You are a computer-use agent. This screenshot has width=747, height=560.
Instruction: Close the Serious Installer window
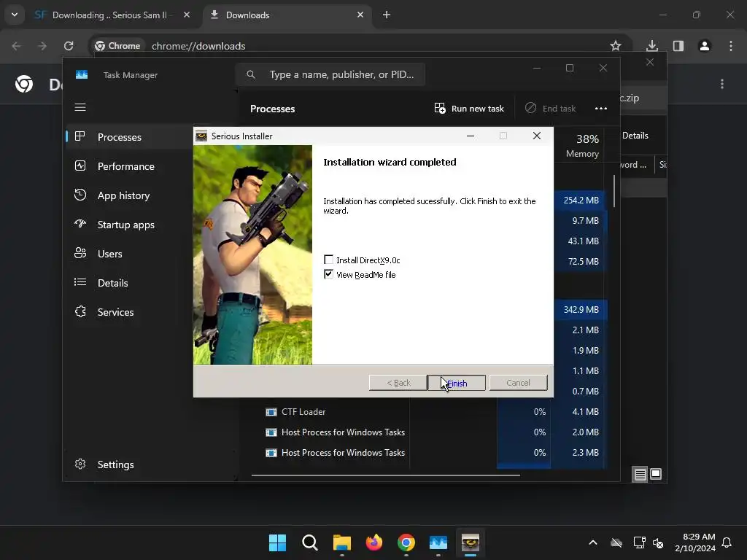coord(537,136)
